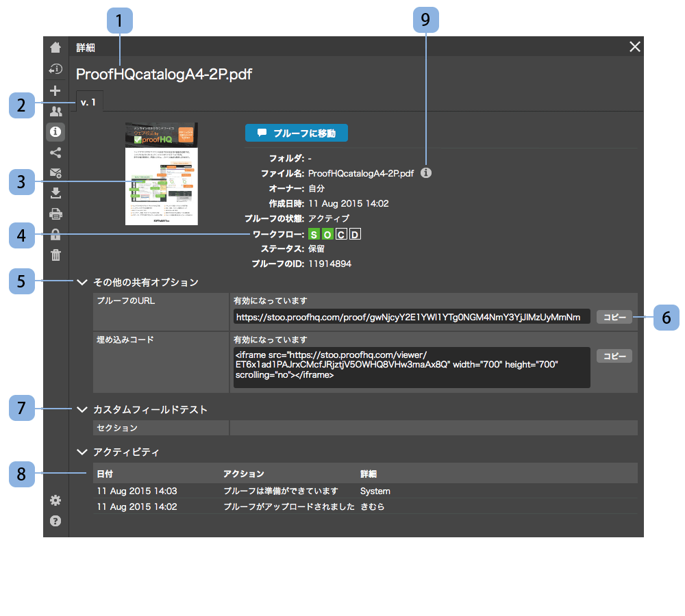The image size is (685, 616).
Task: Click the share icon in the sidebar
Action: 55,152
